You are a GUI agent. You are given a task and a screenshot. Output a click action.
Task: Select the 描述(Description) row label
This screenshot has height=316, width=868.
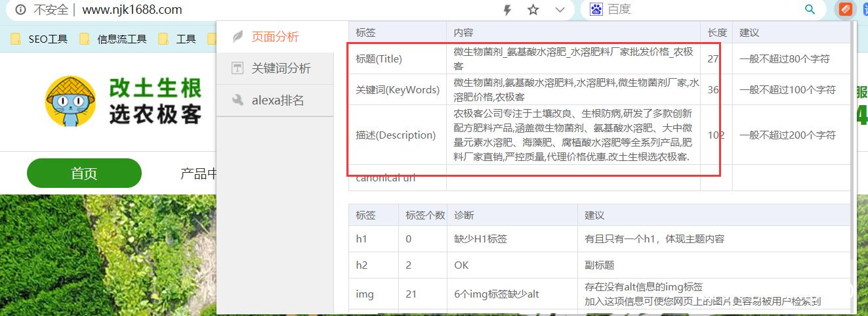396,135
